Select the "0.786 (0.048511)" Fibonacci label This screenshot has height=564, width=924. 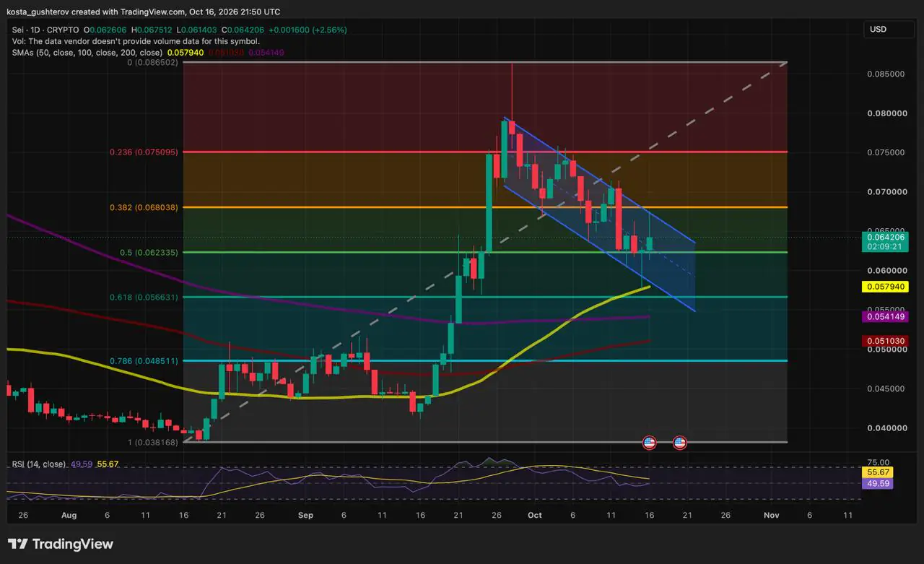pyautogui.click(x=144, y=360)
